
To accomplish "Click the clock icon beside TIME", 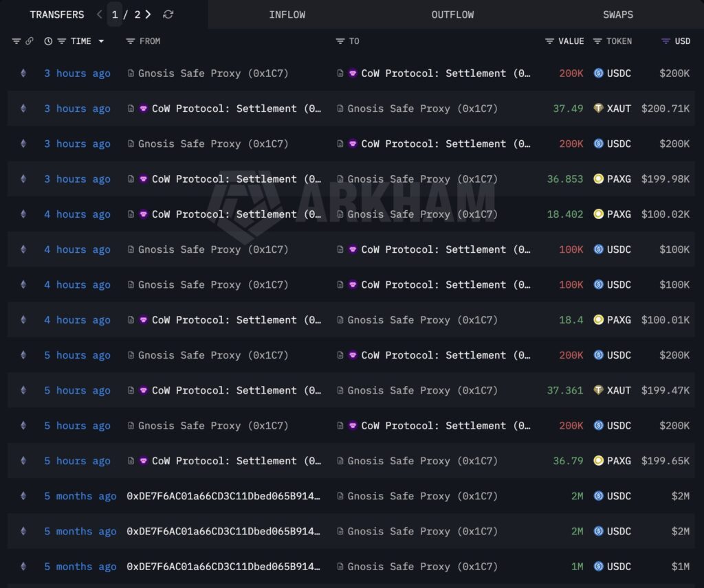I will click(49, 41).
